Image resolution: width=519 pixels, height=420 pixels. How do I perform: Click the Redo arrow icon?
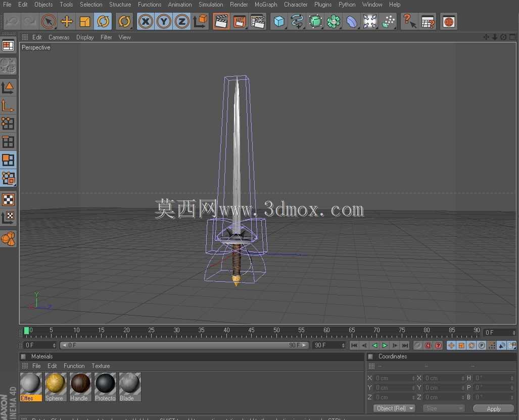[x=30, y=22]
